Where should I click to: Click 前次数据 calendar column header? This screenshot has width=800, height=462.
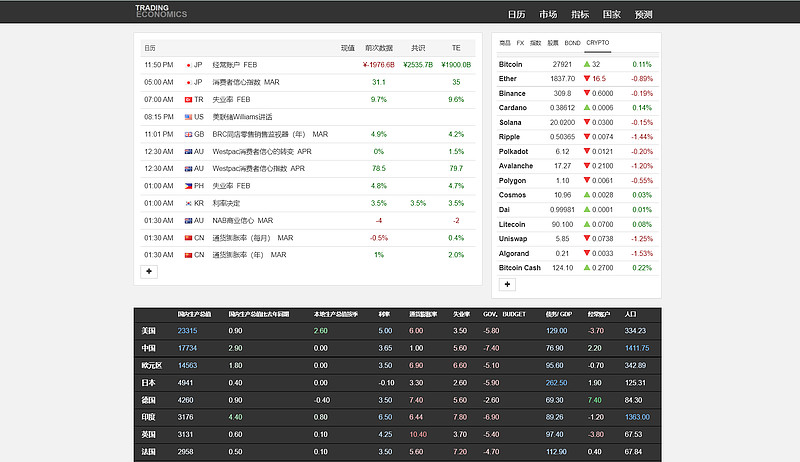[x=379, y=48]
